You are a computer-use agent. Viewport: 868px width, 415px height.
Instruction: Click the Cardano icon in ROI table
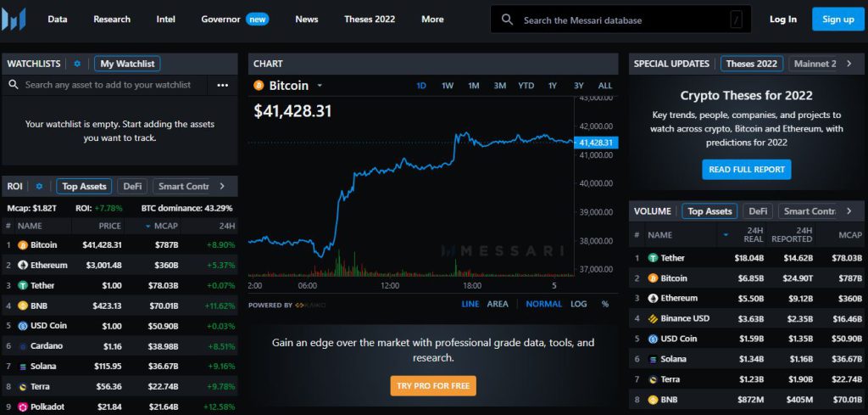click(x=23, y=346)
